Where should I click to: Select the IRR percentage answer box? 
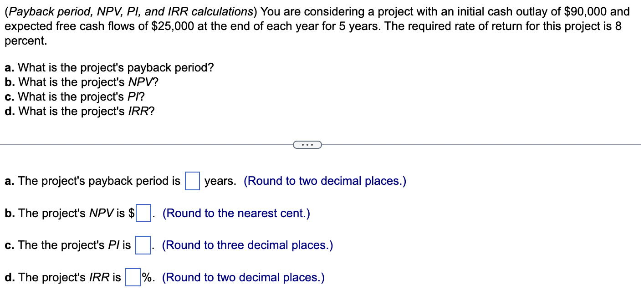[132, 277]
